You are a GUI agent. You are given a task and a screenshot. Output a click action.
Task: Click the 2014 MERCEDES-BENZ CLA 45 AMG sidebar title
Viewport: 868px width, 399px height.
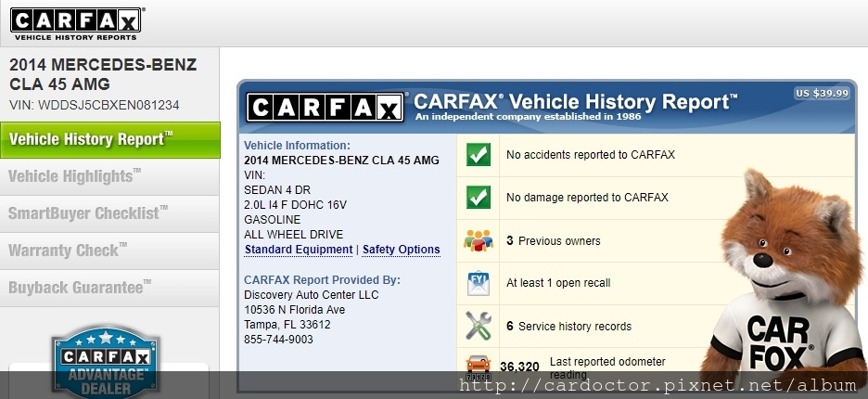click(103, 74)
